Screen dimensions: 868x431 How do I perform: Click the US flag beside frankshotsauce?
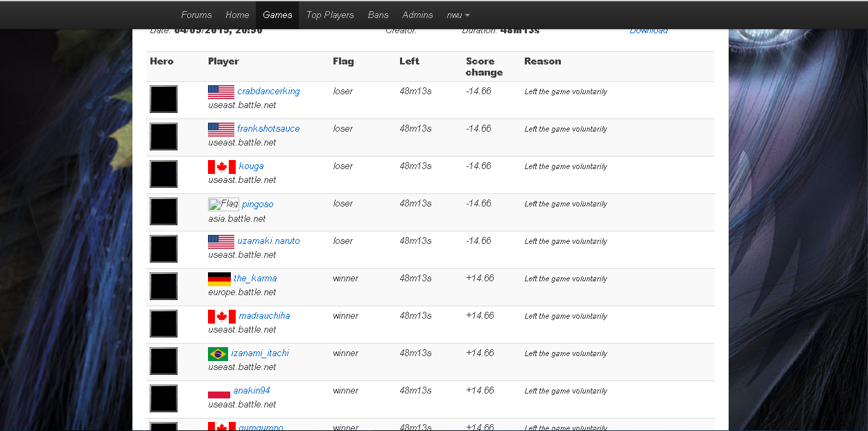pos(221,129)
